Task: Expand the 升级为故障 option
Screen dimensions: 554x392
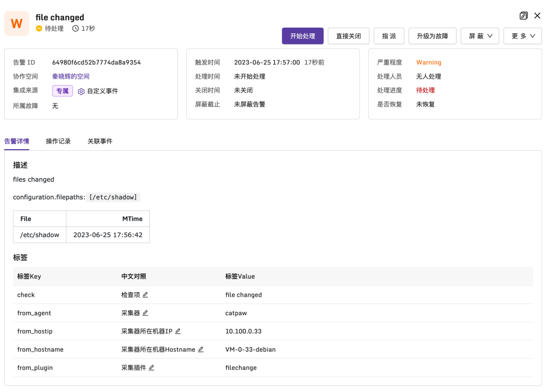Action: point(433,36)
